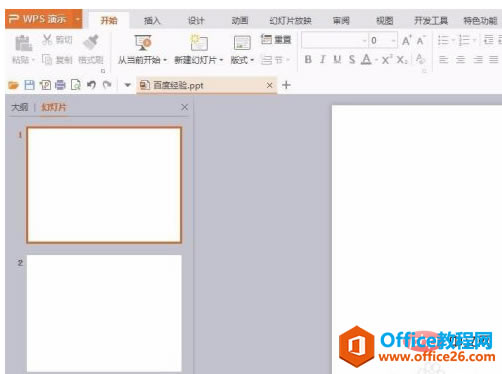Click the Copy icon
The width and height of the screenshot is (502, 374).
[47, 60]
